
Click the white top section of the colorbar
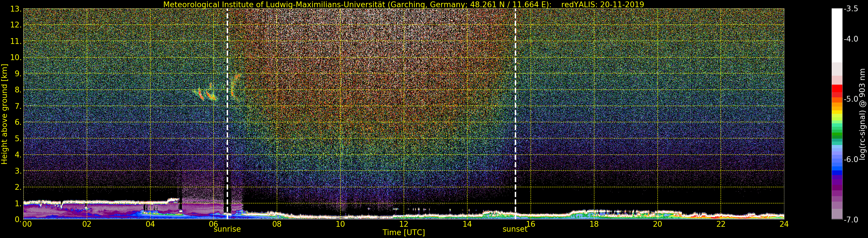[837, 36]
